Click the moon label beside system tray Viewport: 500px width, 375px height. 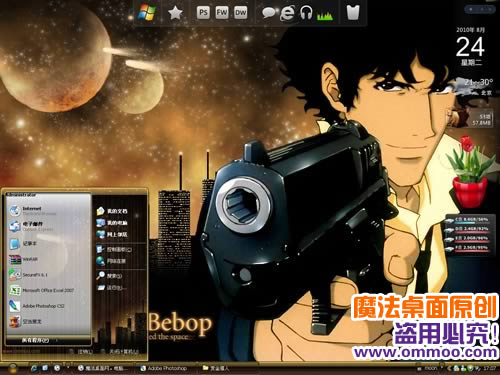[x=430, y=369]
